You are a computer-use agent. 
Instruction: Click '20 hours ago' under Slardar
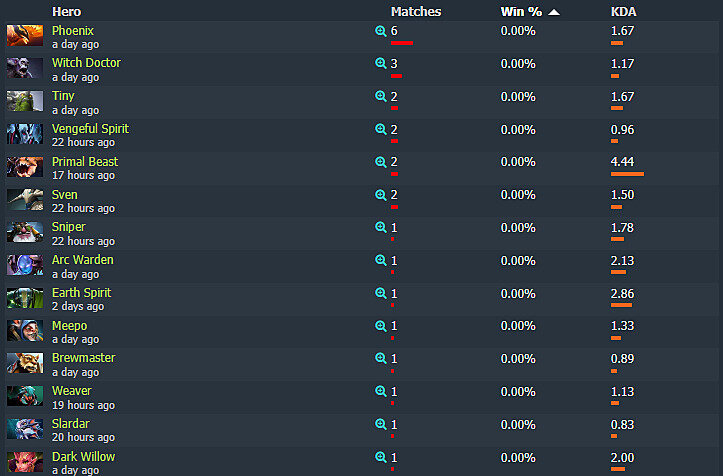[x=83, y=437]
